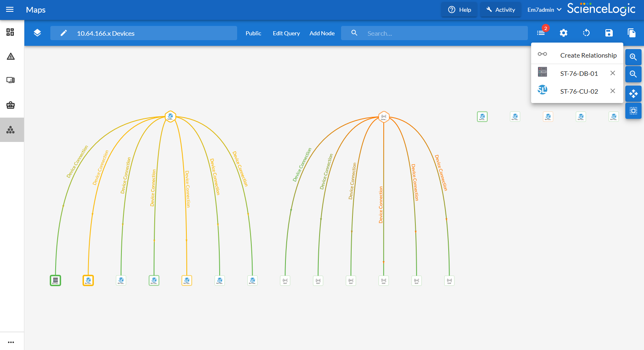Open the map settings gear

563,33
